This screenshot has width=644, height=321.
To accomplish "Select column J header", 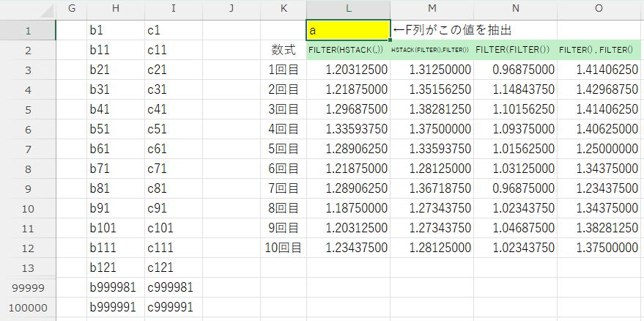I will click(232, 9).
